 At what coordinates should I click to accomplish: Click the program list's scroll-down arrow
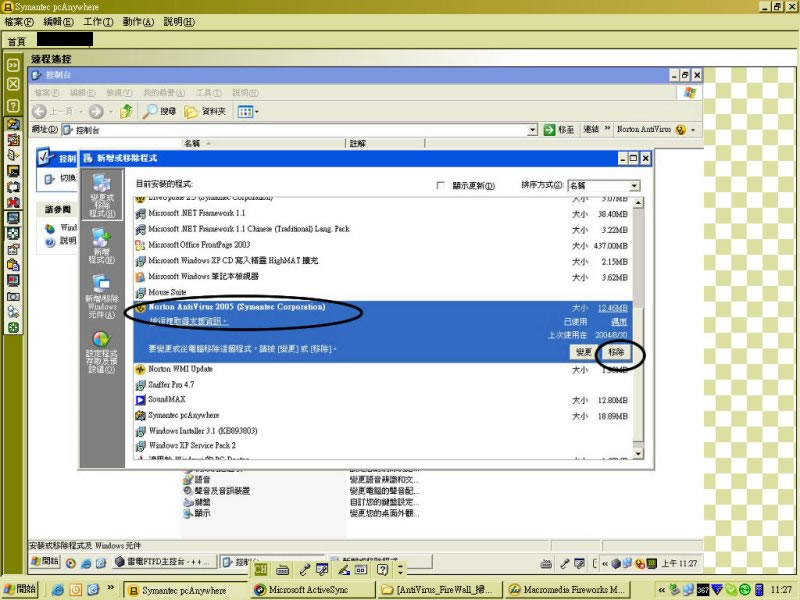click(638, 453)
